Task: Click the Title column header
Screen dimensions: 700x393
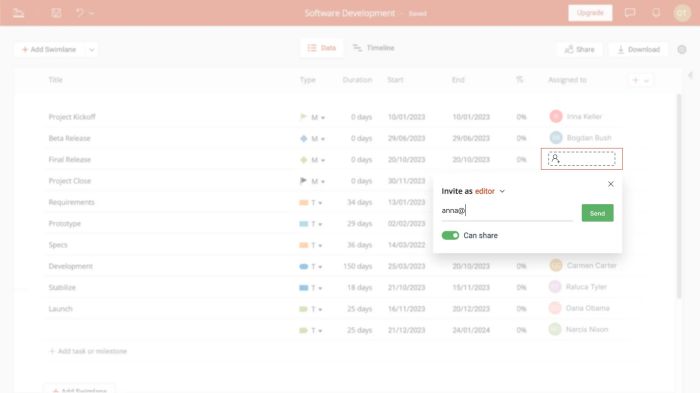Action: click(x=55, y=80)
